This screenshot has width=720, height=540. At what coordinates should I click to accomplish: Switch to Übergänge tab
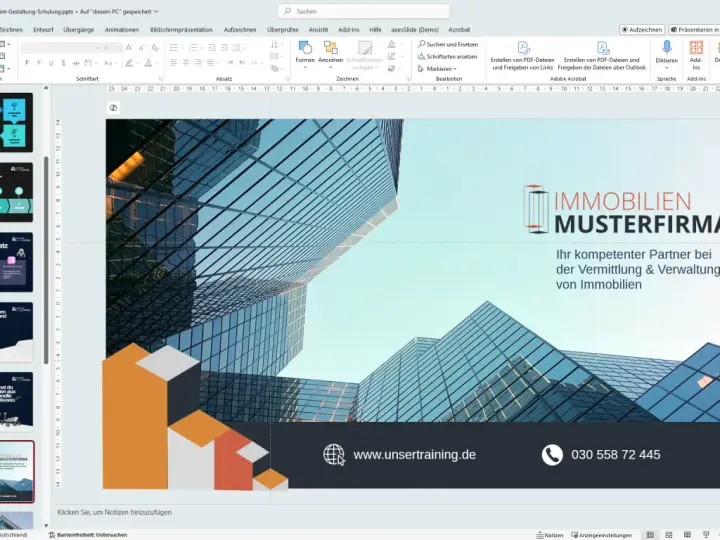point(79,30)
